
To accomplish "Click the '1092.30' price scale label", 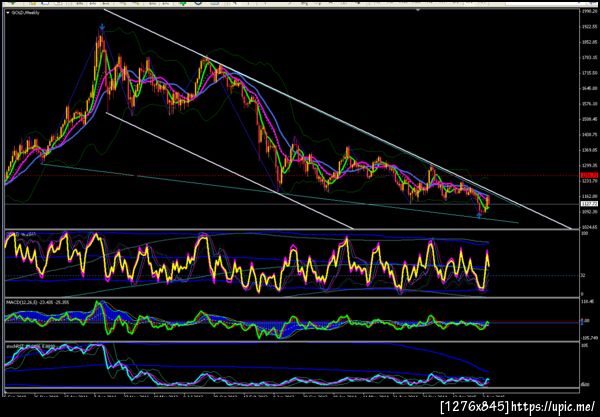I will (x=590, y=212).
